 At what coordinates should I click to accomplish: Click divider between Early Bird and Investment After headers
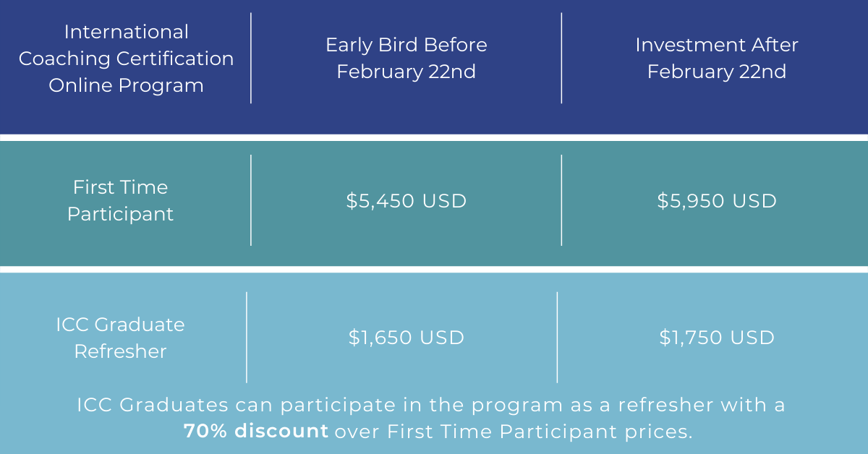(x=561, y=59)
